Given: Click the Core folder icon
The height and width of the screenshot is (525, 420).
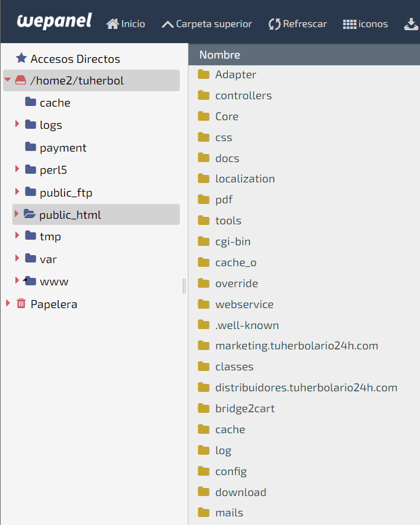Looking at the screenshot, I should [x=203, y=116].
